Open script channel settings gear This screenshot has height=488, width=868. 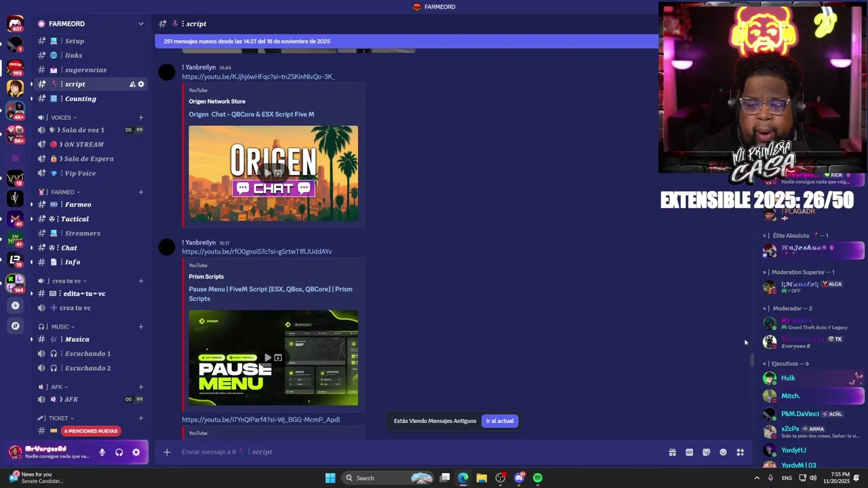(141, 84)
